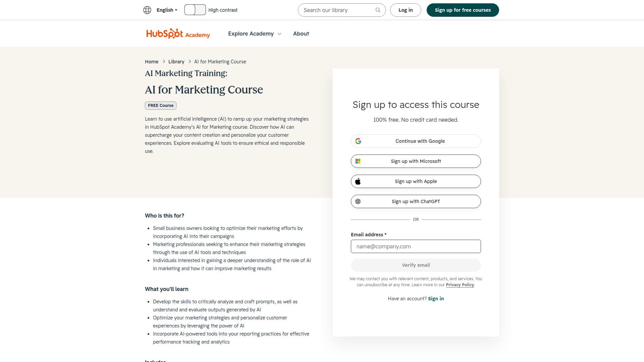
Task: Click the Apple logo icon
Action: [x=358, y=181]
